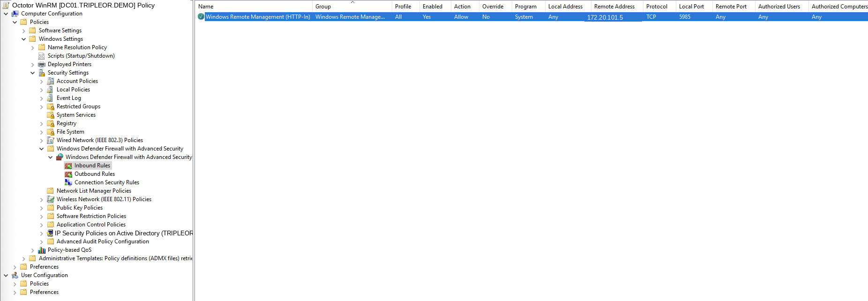Viewport: 868px width, 301px height.
Task: Select Windows Remote Management (HTTP-In) rule name
Action: point(258,17)
